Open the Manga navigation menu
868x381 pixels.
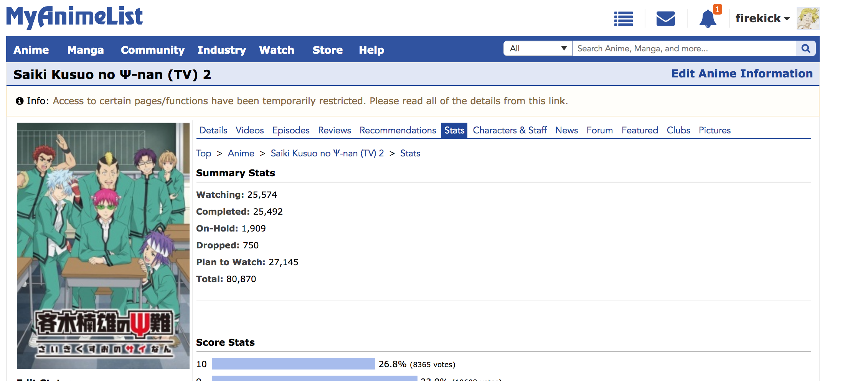click(x=86, y=50)
